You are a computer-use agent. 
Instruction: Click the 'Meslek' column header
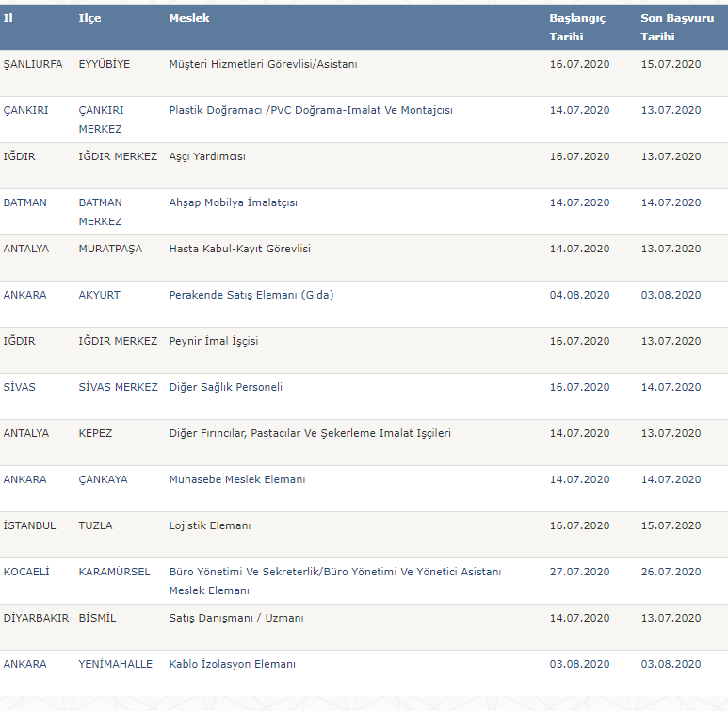[x=189, y=18]
